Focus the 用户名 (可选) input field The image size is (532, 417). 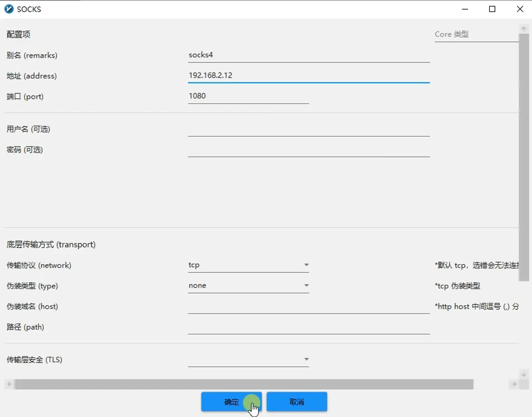pos(309,129)
